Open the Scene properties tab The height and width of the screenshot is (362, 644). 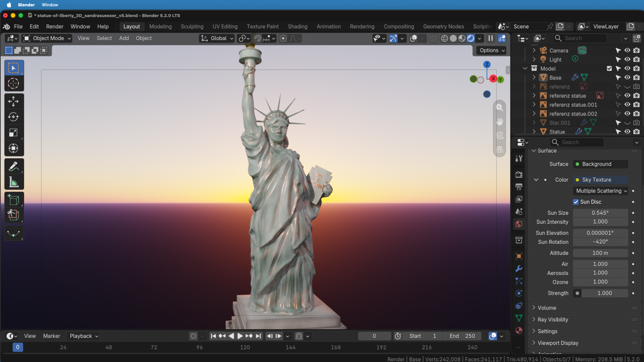tap(519, 212)
